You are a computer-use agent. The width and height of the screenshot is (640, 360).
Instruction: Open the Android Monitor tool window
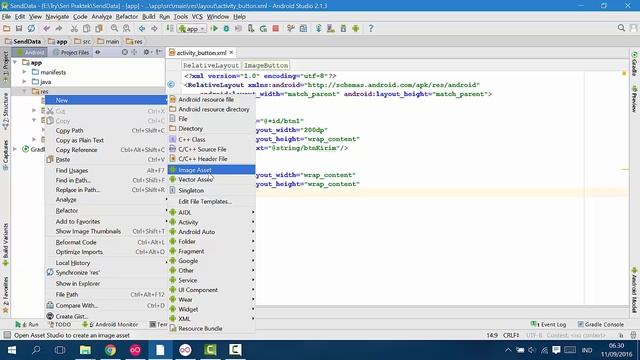(110, 324)
